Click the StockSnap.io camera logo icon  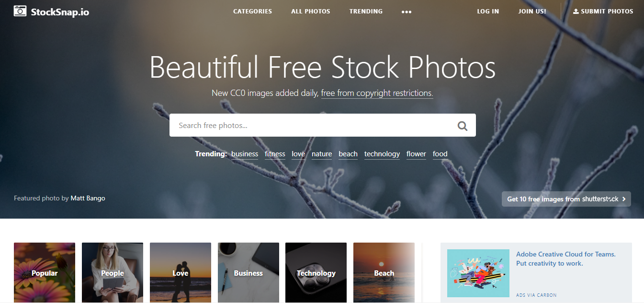[20, 11]
